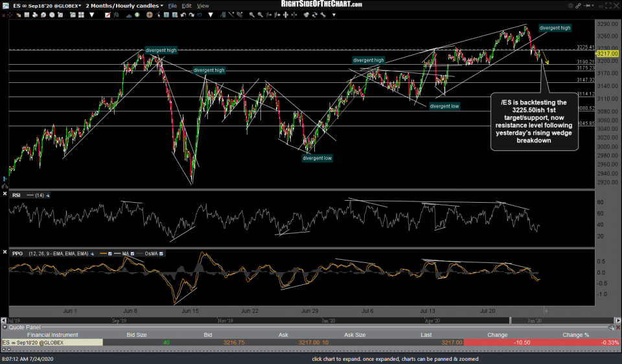The image size is (622, 364).
Task: Click the edit icon beside RSI (14)
Action: point(47,195)
